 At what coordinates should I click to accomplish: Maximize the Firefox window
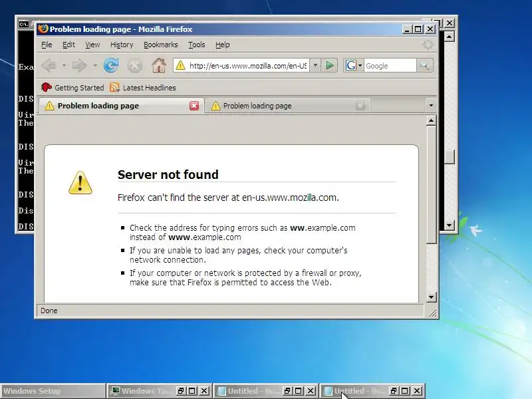point(418,29)
